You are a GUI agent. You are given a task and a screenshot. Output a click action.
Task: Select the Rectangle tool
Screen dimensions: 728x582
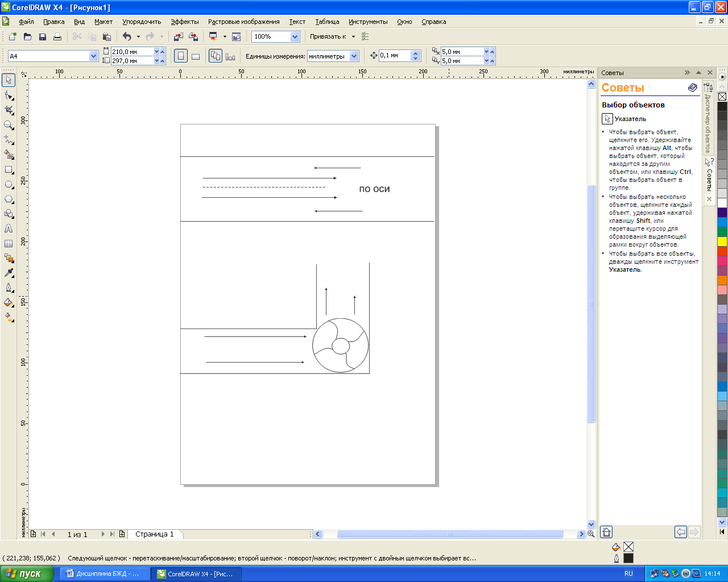pos(9,170)
